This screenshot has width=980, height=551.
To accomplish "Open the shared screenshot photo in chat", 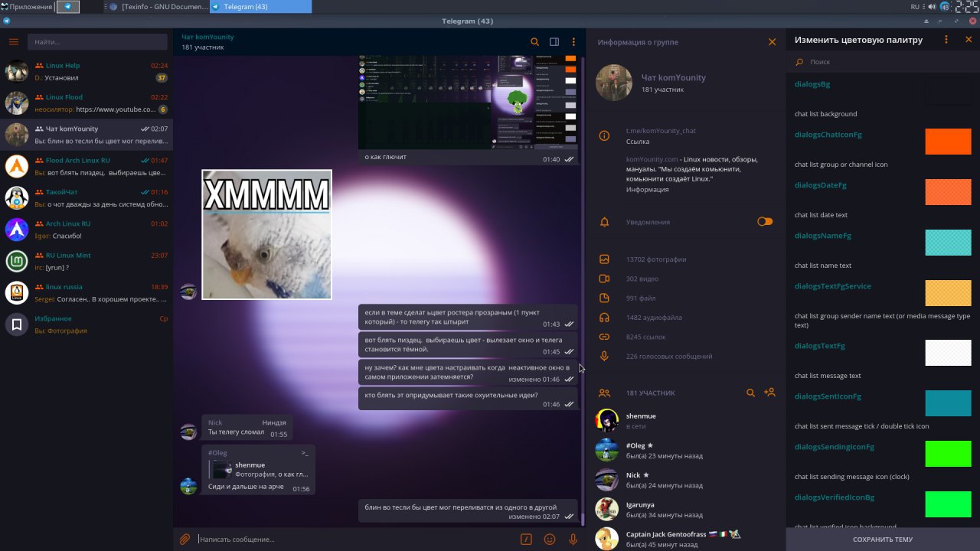I will (469, 102).
